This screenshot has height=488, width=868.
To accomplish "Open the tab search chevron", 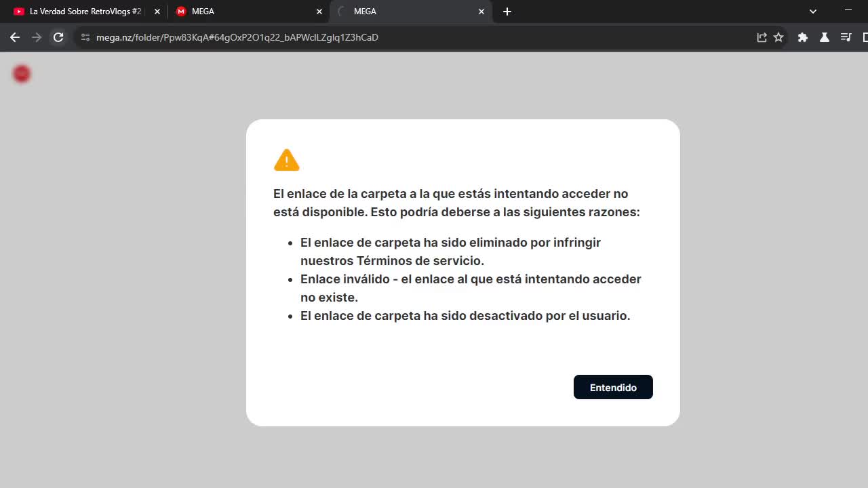I will pyautogui.click(x=812, y=12).
